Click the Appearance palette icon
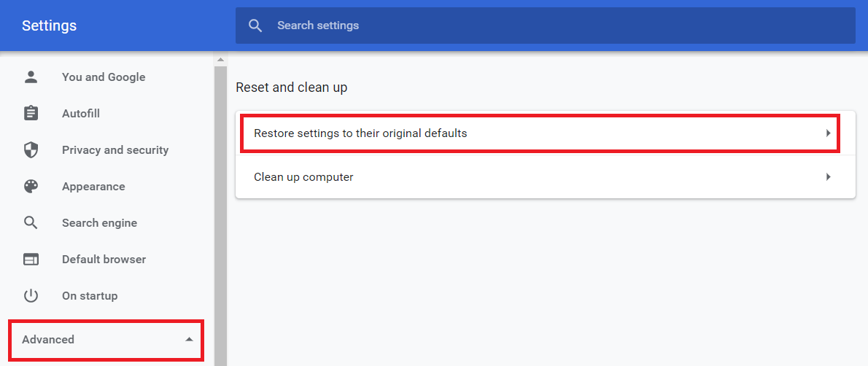The width and height of the screenshot is (868, 366). (31, 187)
